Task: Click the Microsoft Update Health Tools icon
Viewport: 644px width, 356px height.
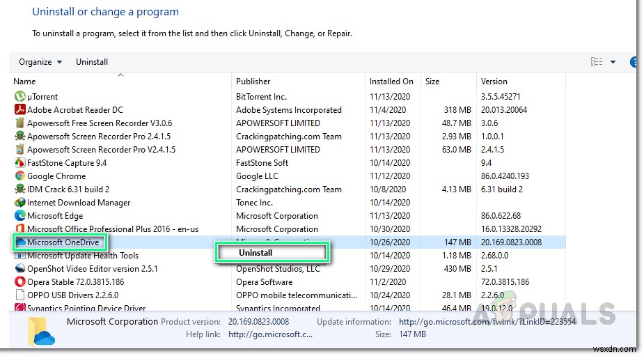Action: click(x=19, y=256)
